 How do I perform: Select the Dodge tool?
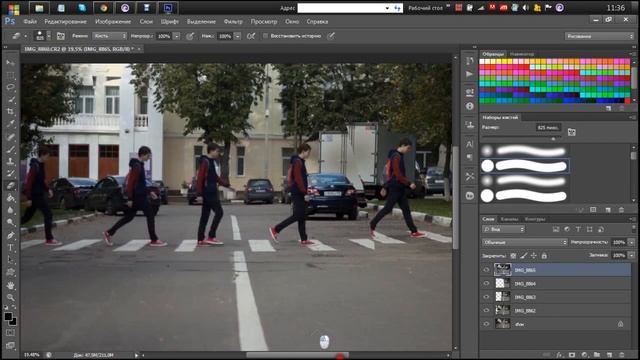10,222
